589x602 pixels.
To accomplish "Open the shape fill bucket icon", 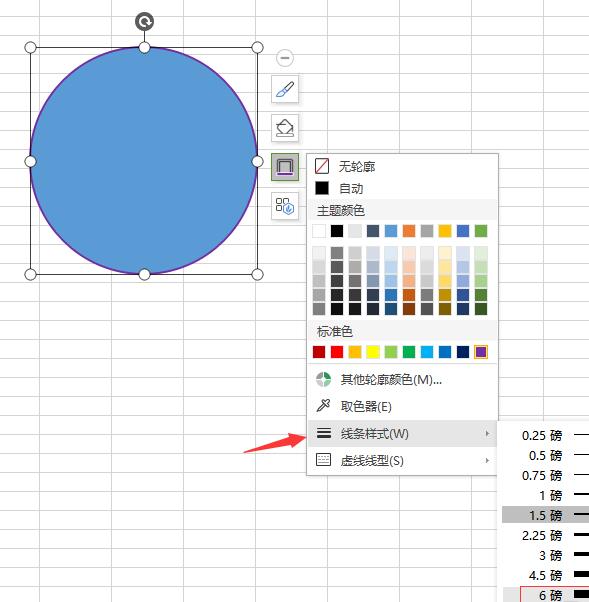I will (x=285, y=128).
